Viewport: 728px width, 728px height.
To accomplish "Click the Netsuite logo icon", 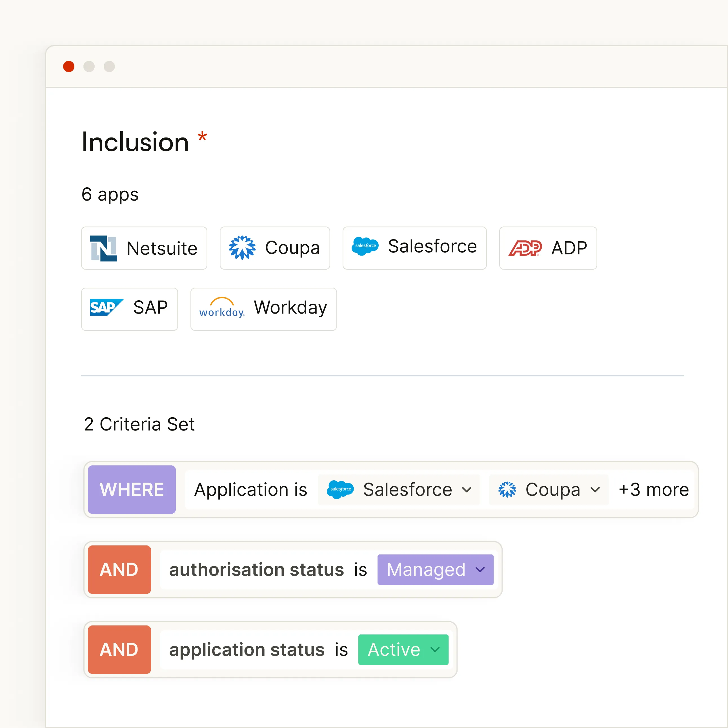I will pos(103,248).
